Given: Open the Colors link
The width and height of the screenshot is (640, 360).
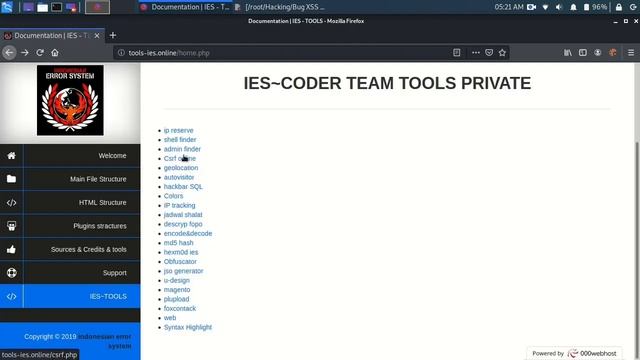Looking at the screenshot, I should click(x=173, y=196).
